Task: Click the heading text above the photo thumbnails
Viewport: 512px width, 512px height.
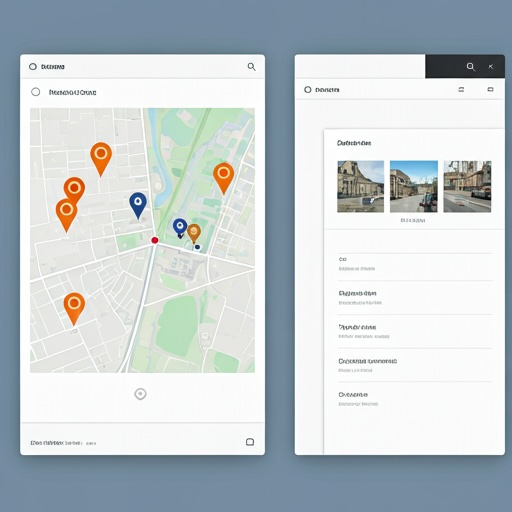Action: pos(354,143)
